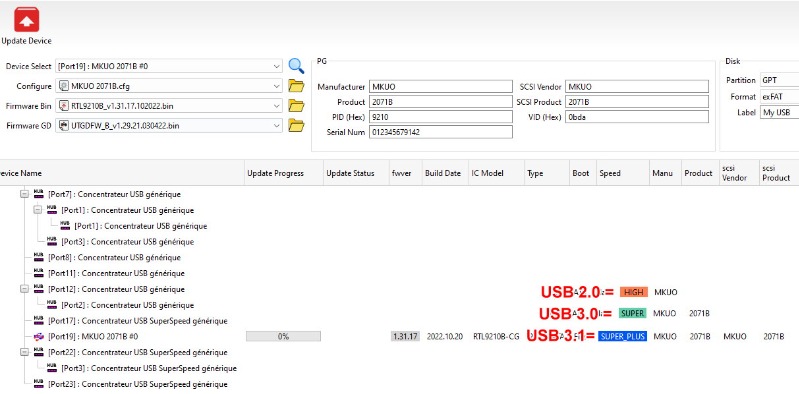
Task: Click the Serial Num input field
Action: point(440,132)
